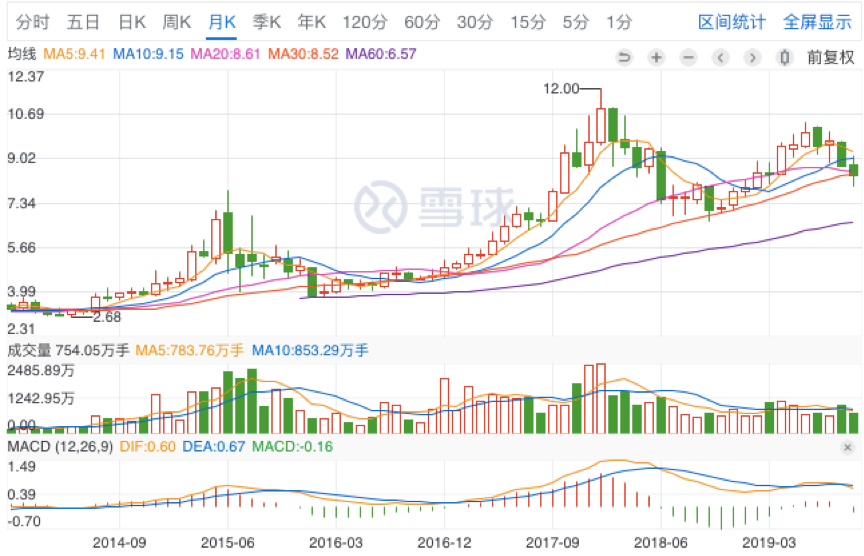864x556 pixels.
Task: Click the 2017-09 date axis label
Action: coord(553,543)
